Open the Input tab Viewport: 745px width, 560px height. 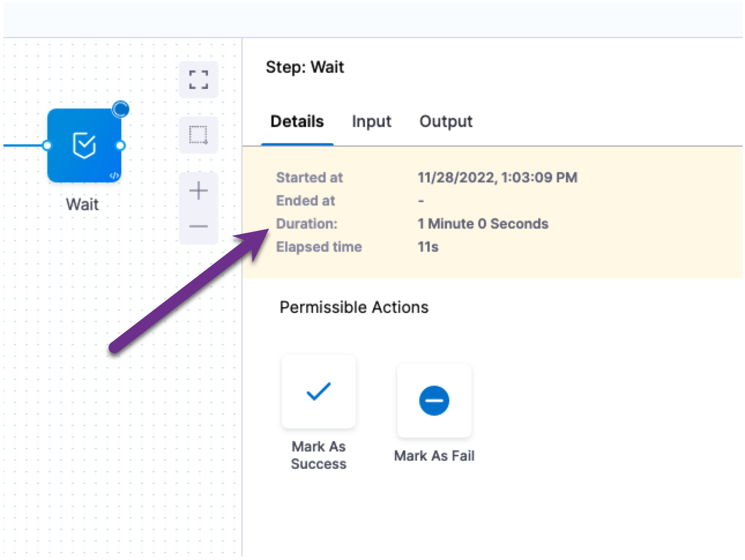(x=371, y=121)
